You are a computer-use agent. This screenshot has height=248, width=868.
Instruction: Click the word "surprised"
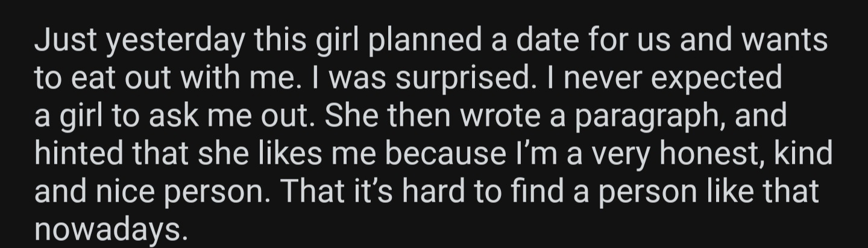458,79
